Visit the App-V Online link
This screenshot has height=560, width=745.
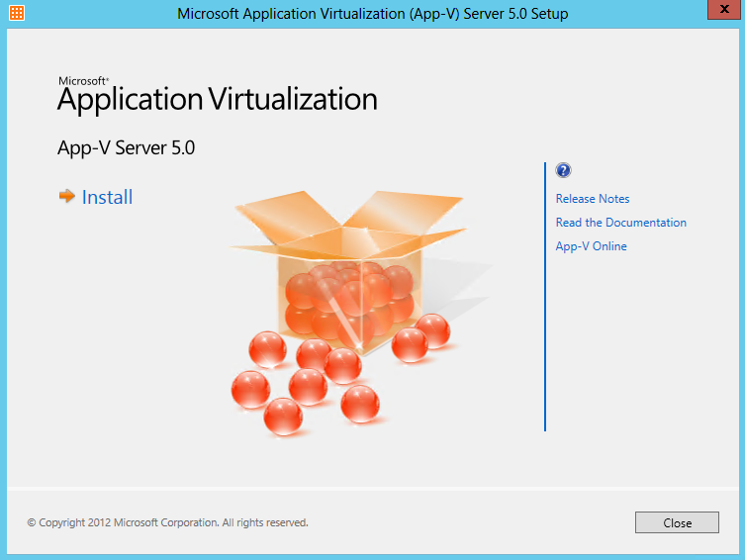(x=591, y=246)
